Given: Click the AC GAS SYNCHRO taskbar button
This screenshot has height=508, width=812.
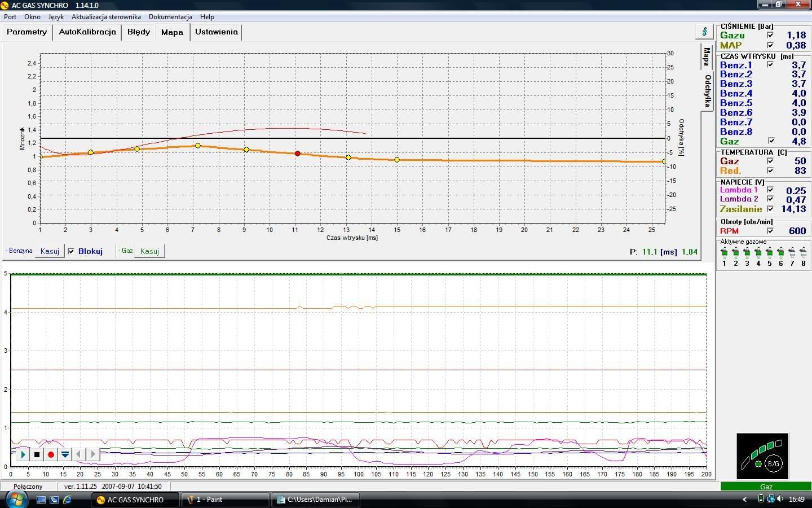Looking at the screenshot, I should click(135, 500).
